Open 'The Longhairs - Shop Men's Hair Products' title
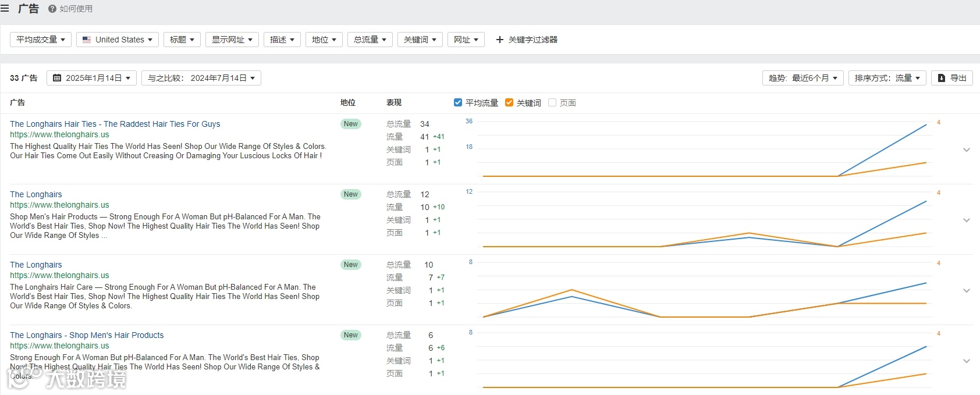The height and width of the screenshot is (395, 980). pyautogui.click(x=87, y=335)
